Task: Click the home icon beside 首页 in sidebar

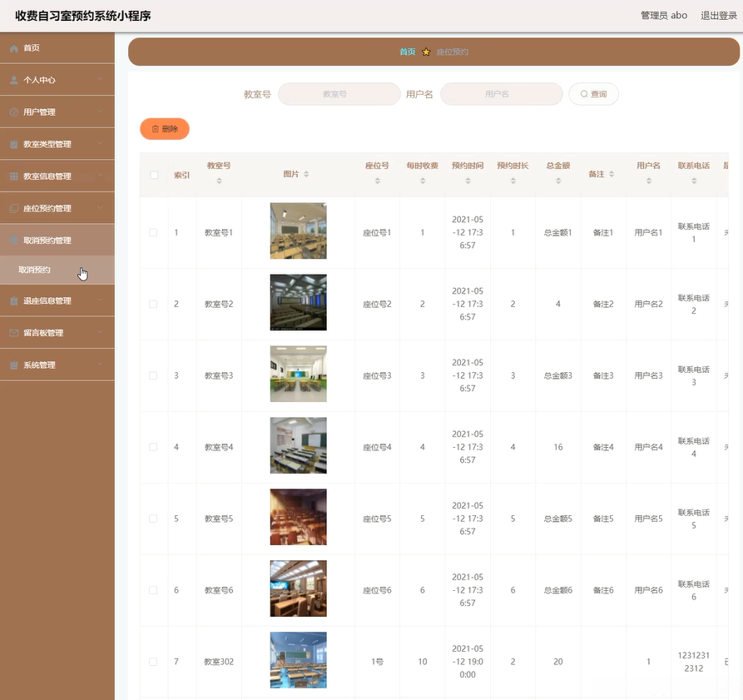Action: 14,48
